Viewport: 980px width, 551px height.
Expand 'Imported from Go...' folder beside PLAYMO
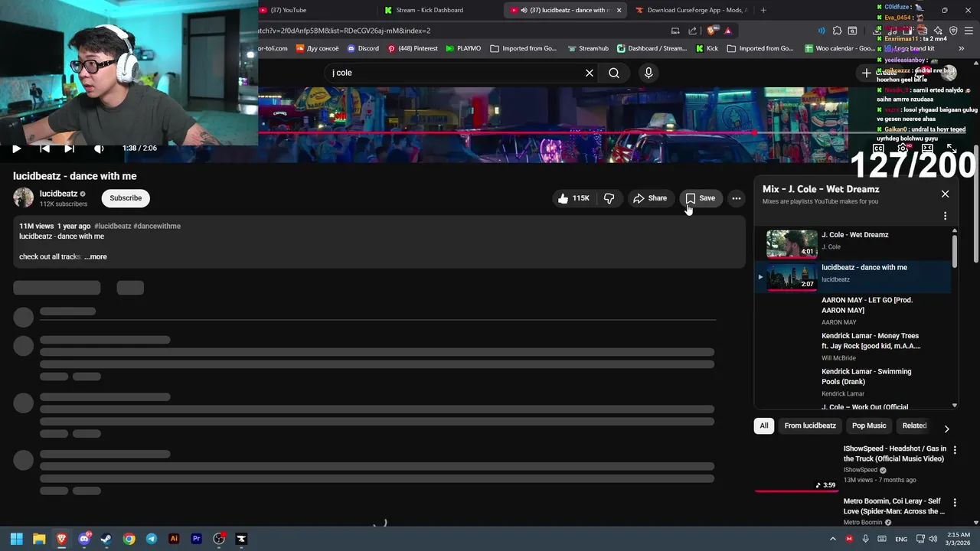pyautogui.click(x=523, y=48)
